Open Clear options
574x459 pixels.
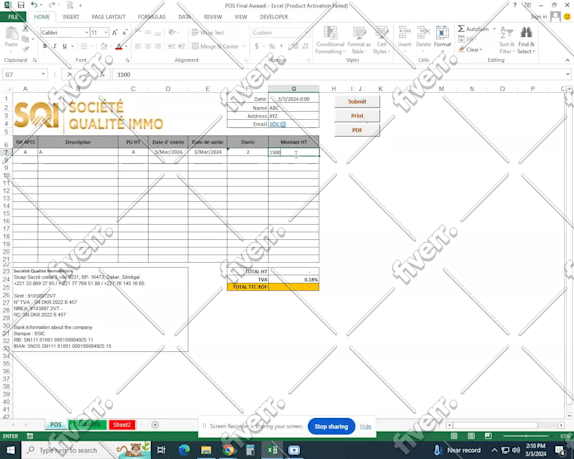click(x=471, y=49)
